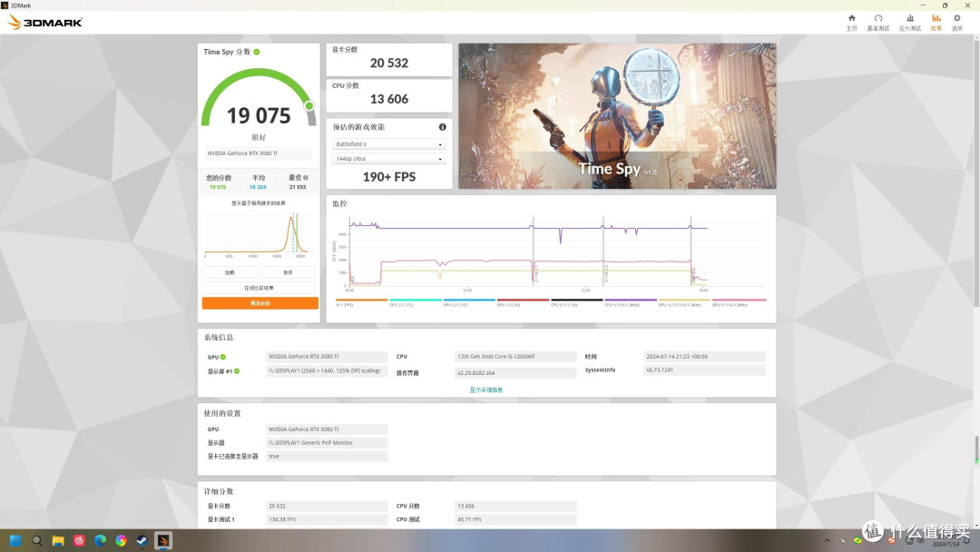980x552 pixels.
Task: Open the 1440p Ultra resolution dropdown
Action: 388,159
